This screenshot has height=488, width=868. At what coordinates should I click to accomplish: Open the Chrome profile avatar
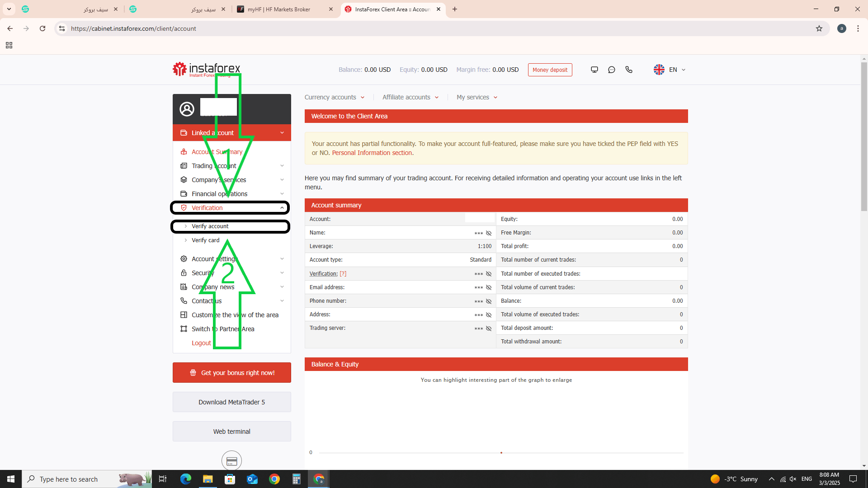(842, 28)
